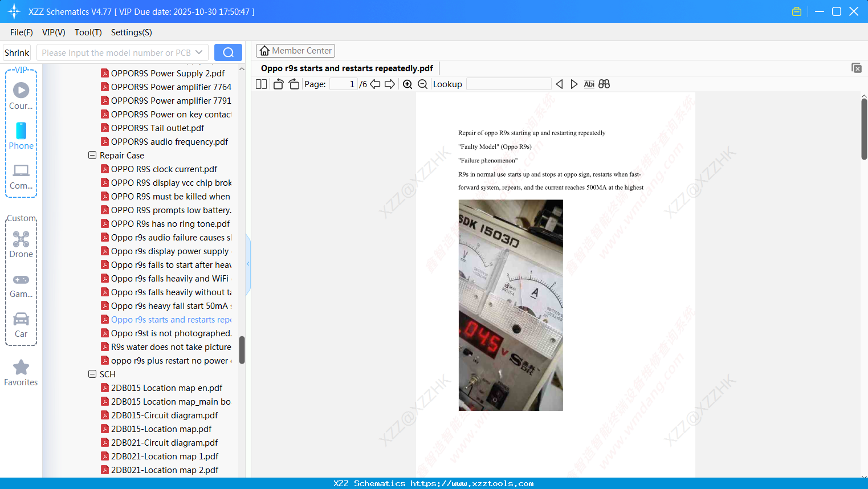
Task: Click the Lookup text field
Action: pos(509,84)
